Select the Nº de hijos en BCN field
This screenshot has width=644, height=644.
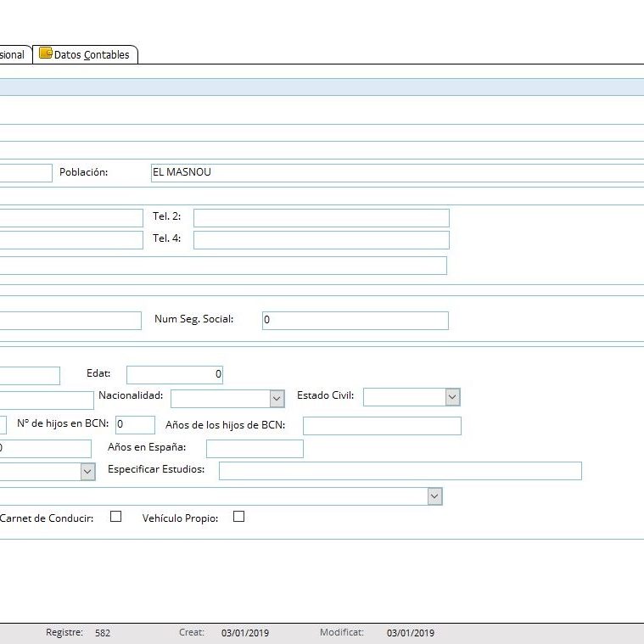tap(135, 425)
